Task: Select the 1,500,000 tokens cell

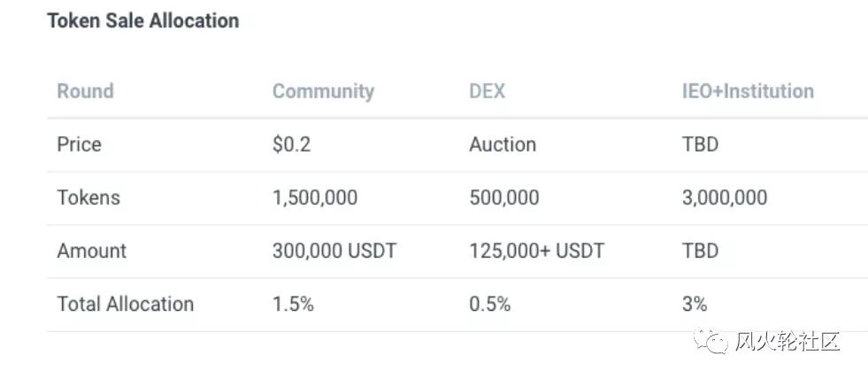Action: click(315, 197)
